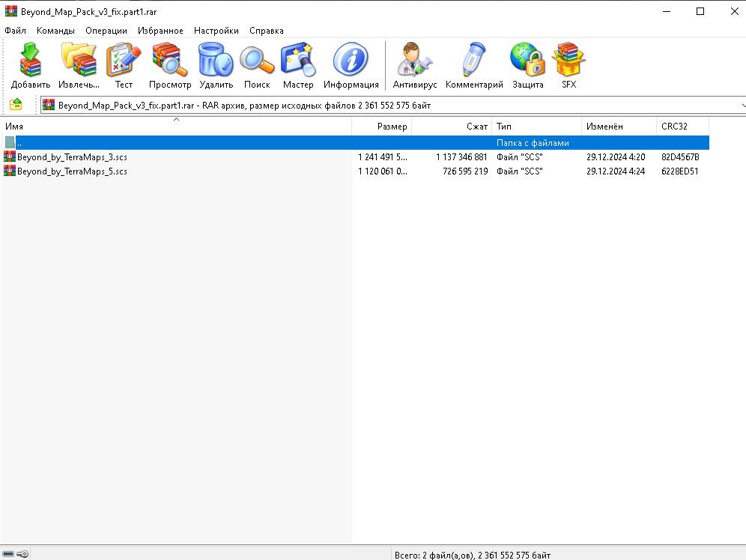Open the Поиск (Find) magnifier tool
This screenshot has width=746, height=560.
tap(257, 65)
